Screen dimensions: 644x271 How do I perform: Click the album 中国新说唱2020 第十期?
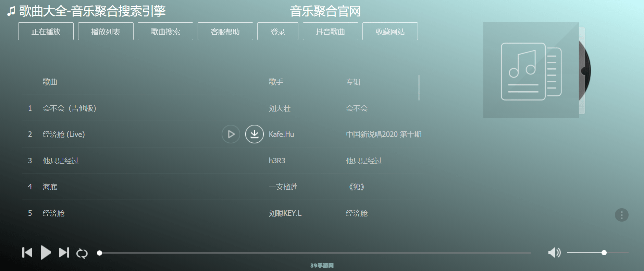(x=384, y=134)
